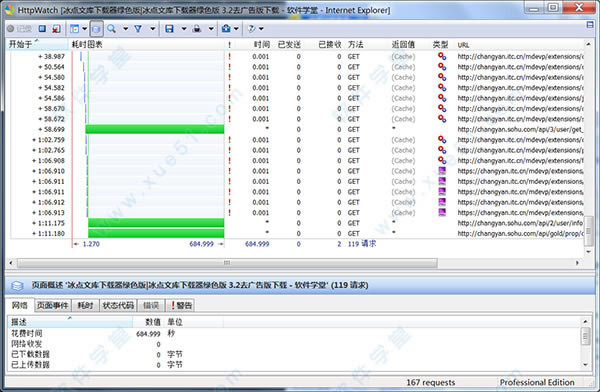Open the dropdown arrow beside the Tools icon

pyautogui.click(x=236, y=29)
